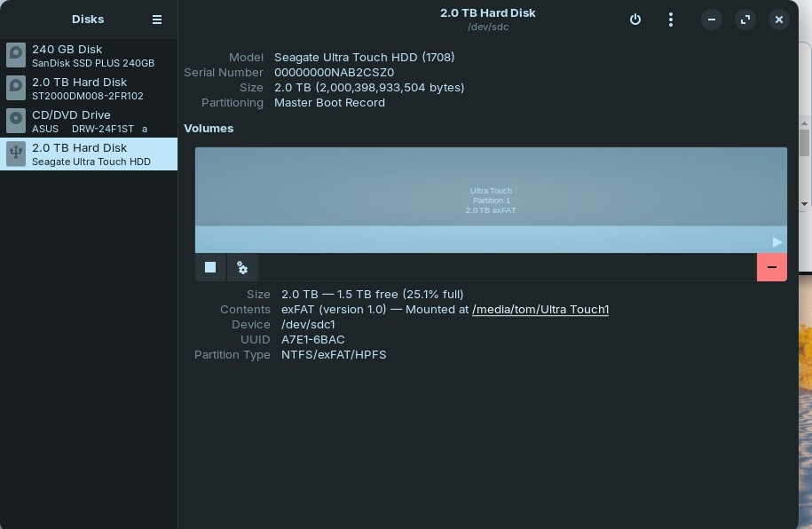
Task: Click the mounted play indicator on volume
Action: 777,241
